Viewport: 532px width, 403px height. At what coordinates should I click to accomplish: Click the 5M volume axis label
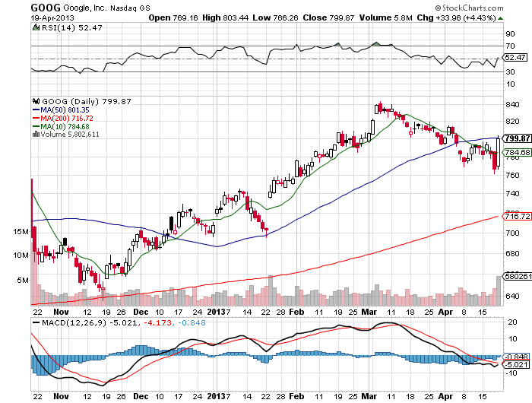[x=24, y=280]
